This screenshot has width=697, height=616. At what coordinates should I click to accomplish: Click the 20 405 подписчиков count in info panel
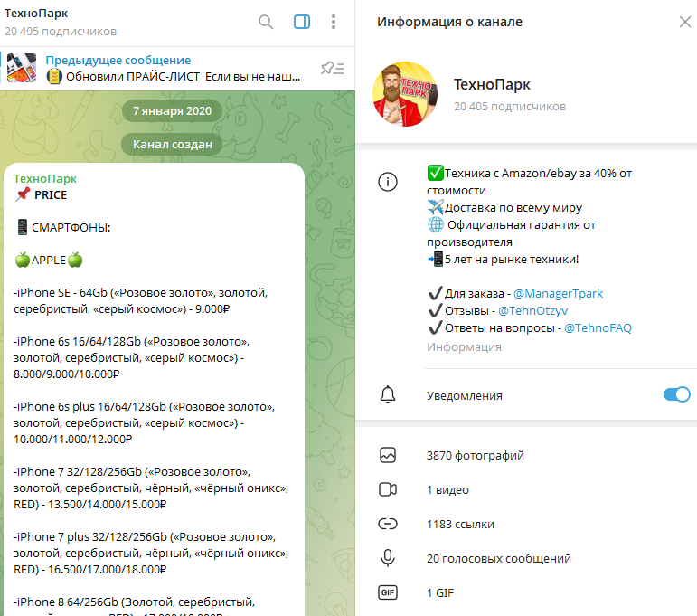coord(509,107)
